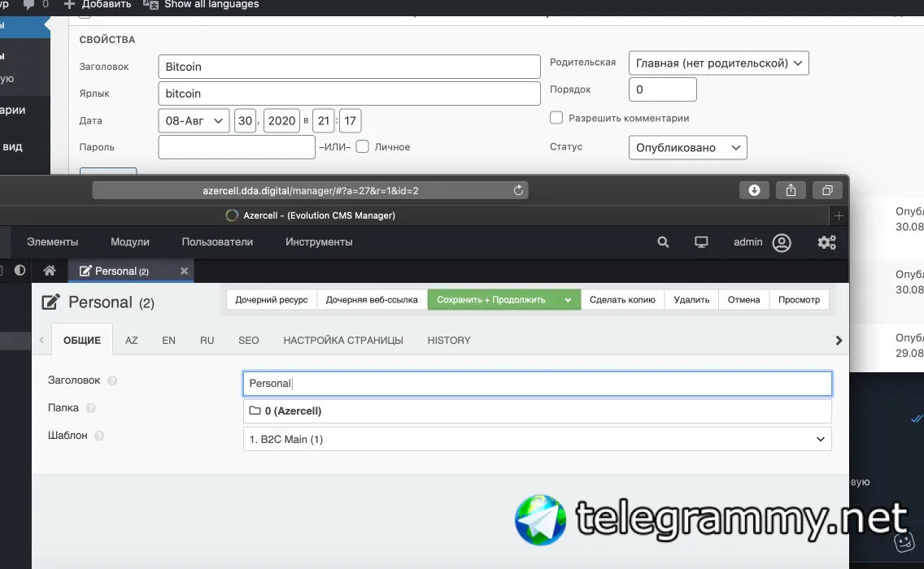Reload the page in the address bar
924x569 pixels.
[x=518, y=190]
